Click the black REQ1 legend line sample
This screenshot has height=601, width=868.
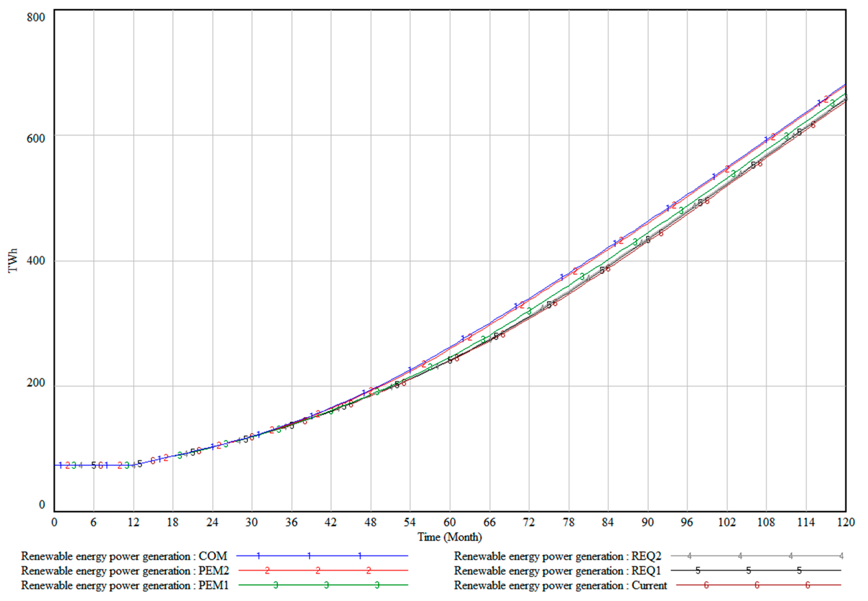(x=756, y=570)
